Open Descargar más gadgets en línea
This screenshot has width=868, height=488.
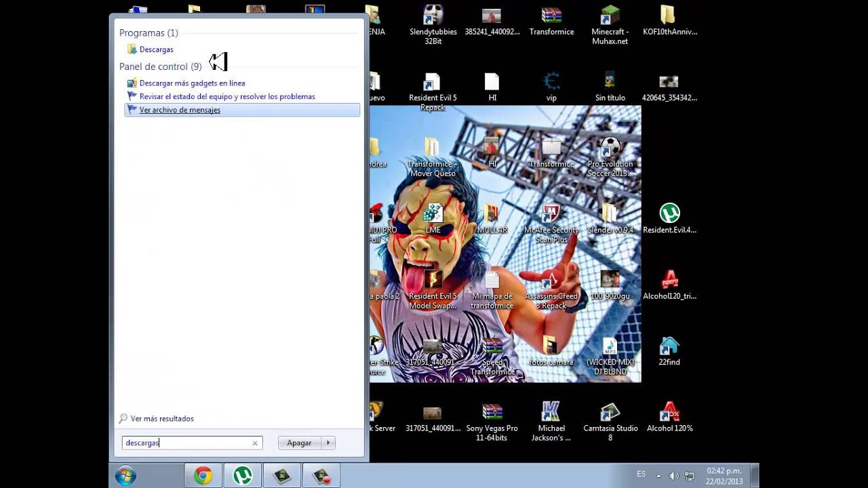click(x=192, y=83)
